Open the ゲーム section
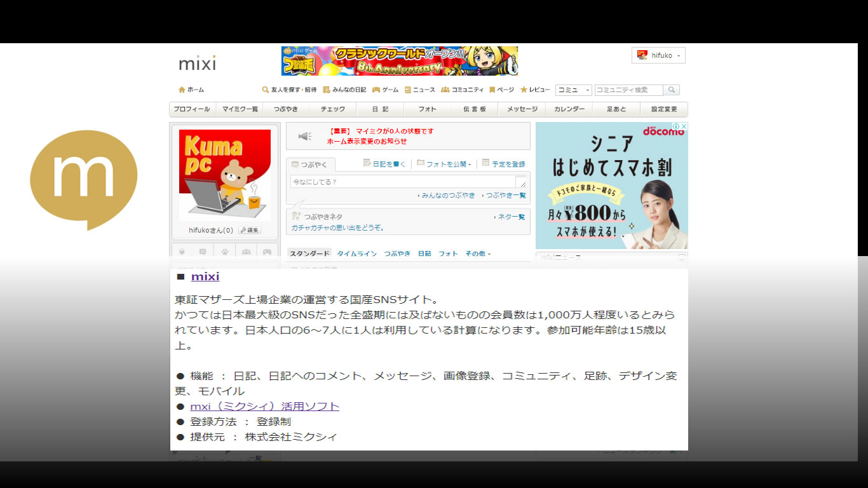 click(386, 90)
